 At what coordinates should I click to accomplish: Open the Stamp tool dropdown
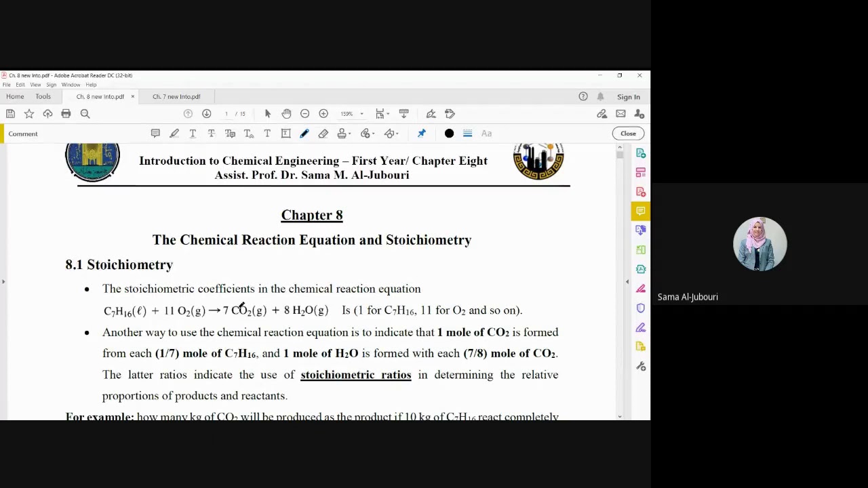(x=344, y=134)
